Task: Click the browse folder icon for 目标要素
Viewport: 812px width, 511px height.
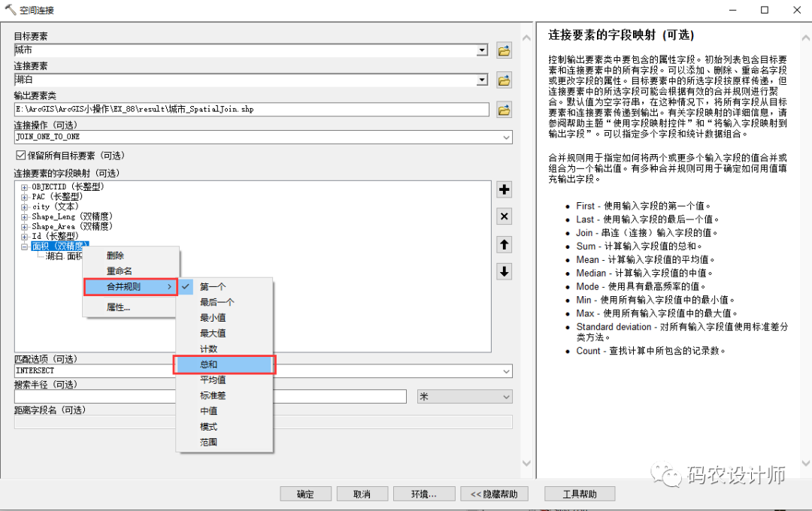Action: click(x=504, y=50)
